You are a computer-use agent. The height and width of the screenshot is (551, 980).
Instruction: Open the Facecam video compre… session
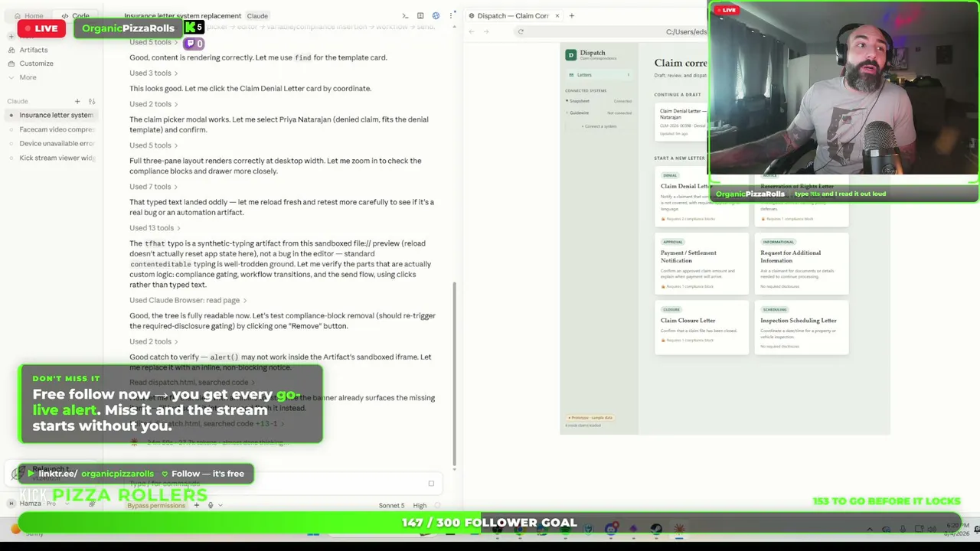51,129
